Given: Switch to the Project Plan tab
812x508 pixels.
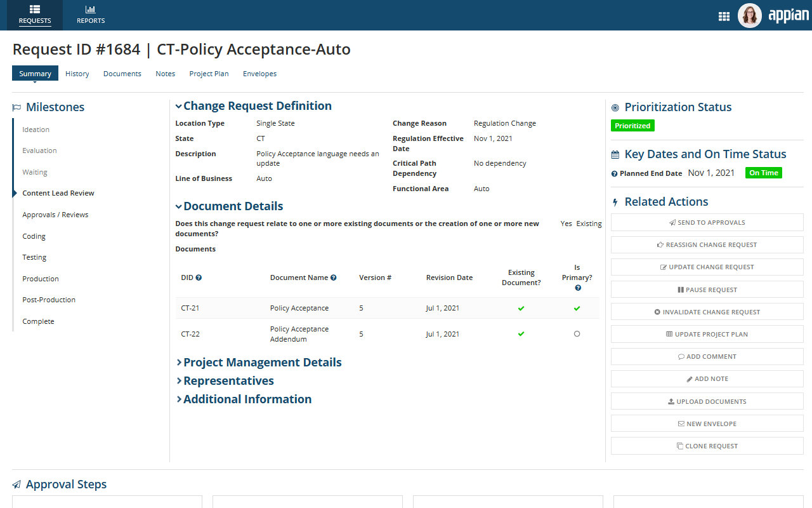Looking at the screenshot, I should click(209, 74).
